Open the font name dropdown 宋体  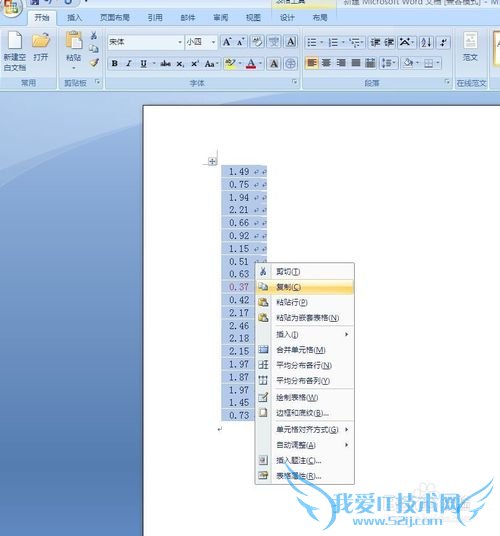click(180, 42)
